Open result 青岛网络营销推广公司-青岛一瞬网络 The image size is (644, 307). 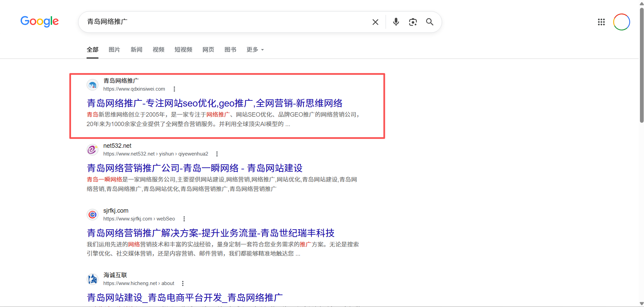click(x=194, y=168)
